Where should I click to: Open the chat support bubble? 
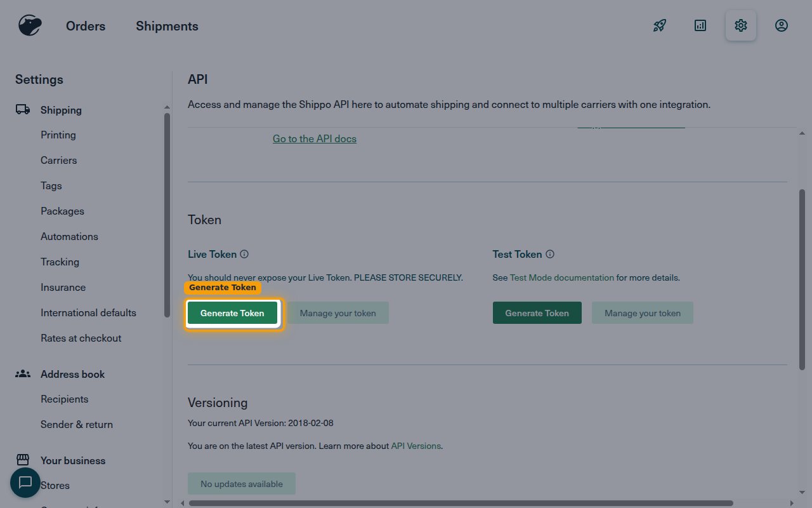point(25,483)
